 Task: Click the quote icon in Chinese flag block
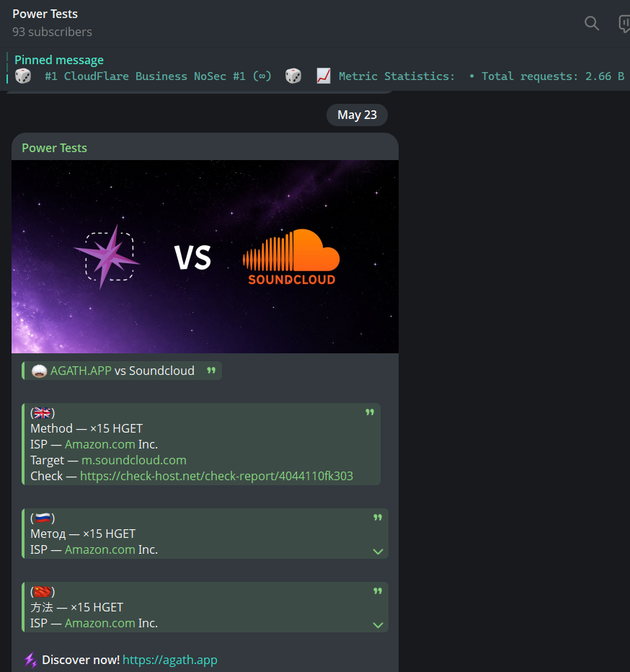click(x=378, y=591)
